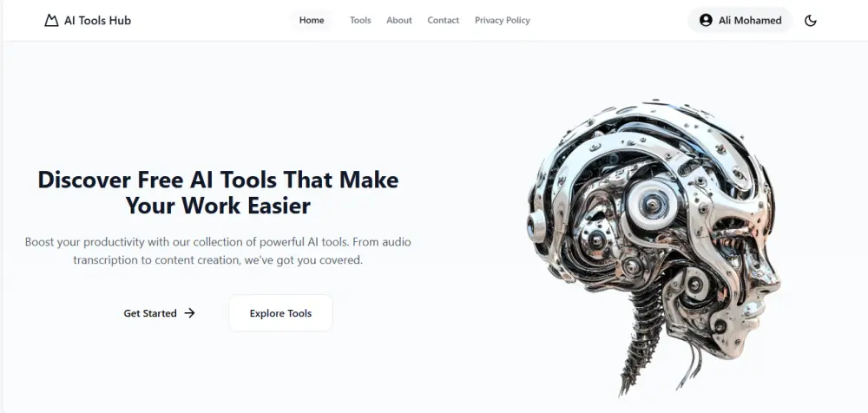This screenshot has height=413, width=868.
Task: Open the Contact page link
Action: click(443, 21)
